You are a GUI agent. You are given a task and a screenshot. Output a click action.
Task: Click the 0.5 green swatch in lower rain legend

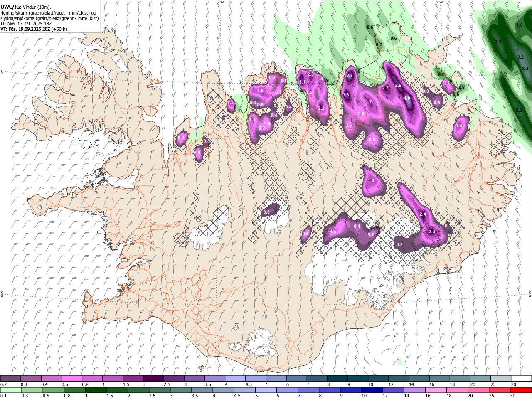[x=53, y=390]
